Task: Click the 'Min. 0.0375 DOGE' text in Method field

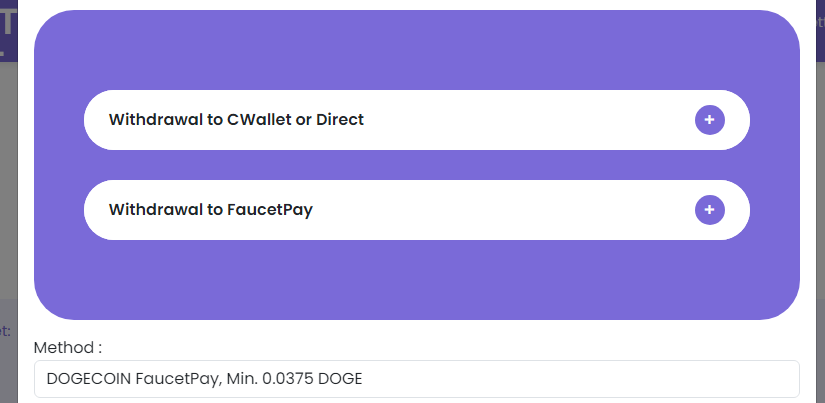Action: 295,379
